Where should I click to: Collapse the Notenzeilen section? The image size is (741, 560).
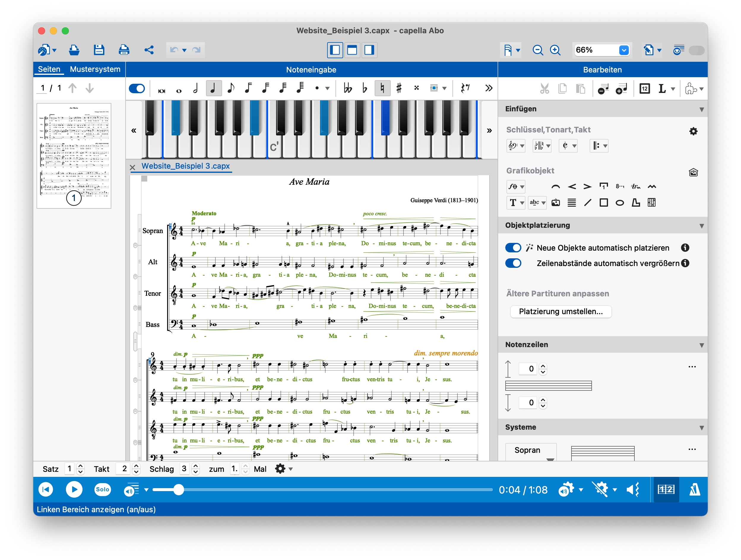click(x=702, y=345)
